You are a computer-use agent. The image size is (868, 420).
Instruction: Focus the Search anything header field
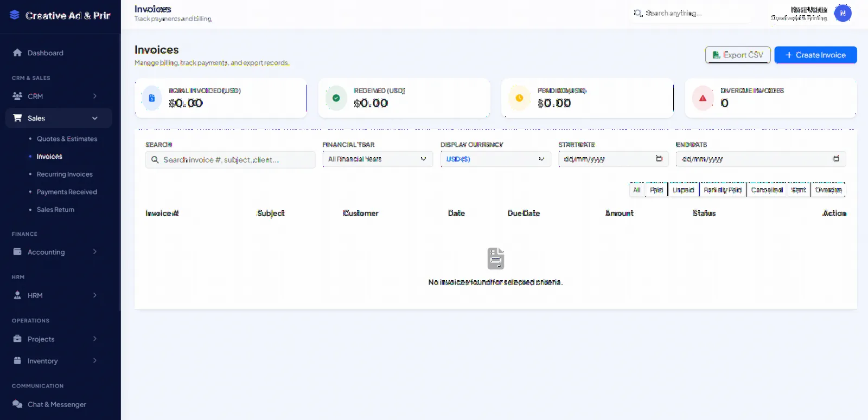(x=692, y=13)
